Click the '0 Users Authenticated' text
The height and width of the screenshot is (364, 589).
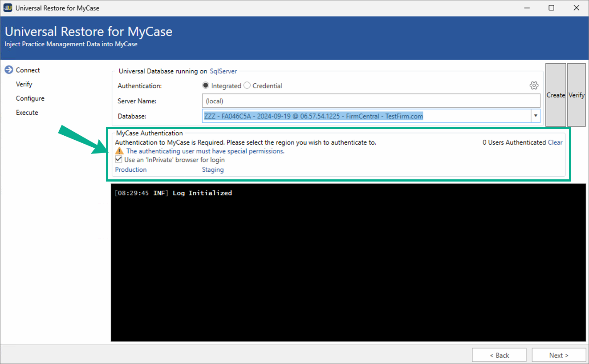(514, 142)
